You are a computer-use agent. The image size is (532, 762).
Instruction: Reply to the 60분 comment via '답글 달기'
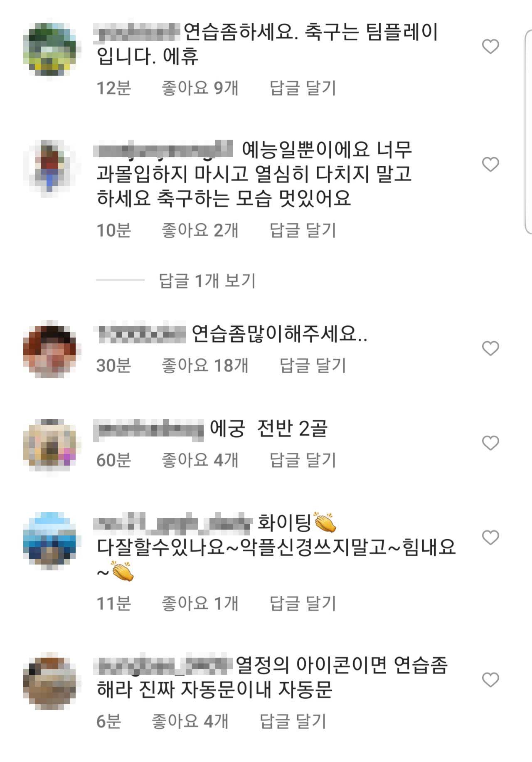(303, 460)
